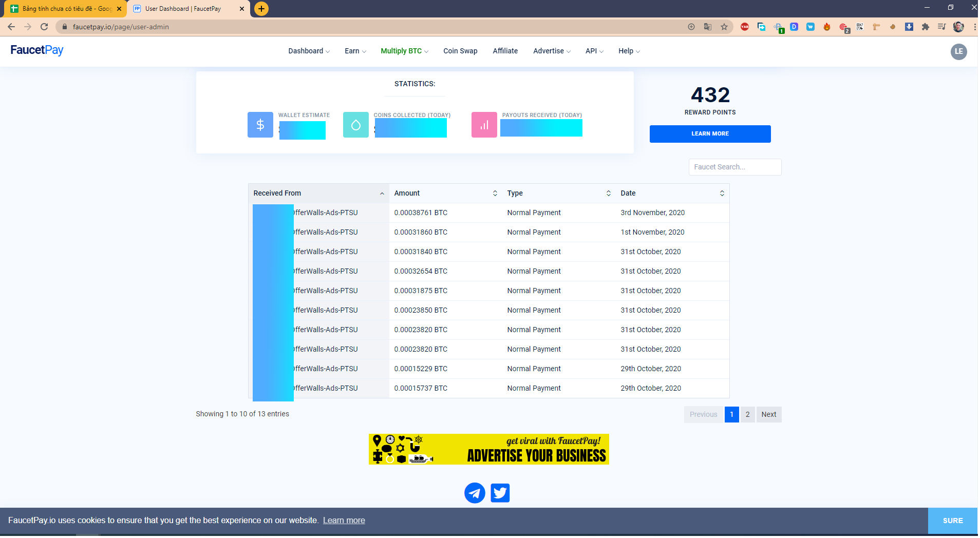Screen dimensions: 980x538
Task: Click the red YAB extension icon
Action: [x=745, y=27]
